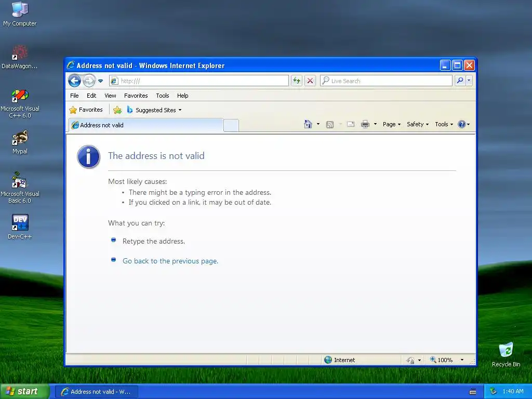Click the Safely Remove Hardware tray icon
532x399 pixels.
493,392
